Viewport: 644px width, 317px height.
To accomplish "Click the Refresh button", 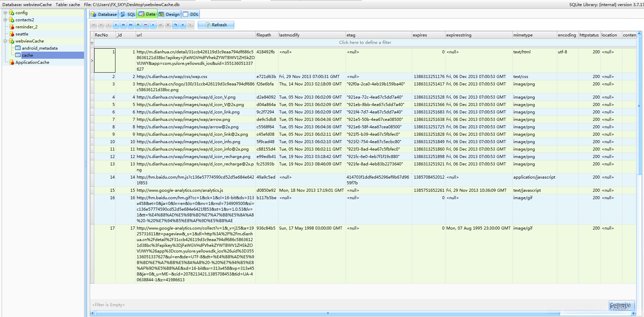I will pos(216,25).
